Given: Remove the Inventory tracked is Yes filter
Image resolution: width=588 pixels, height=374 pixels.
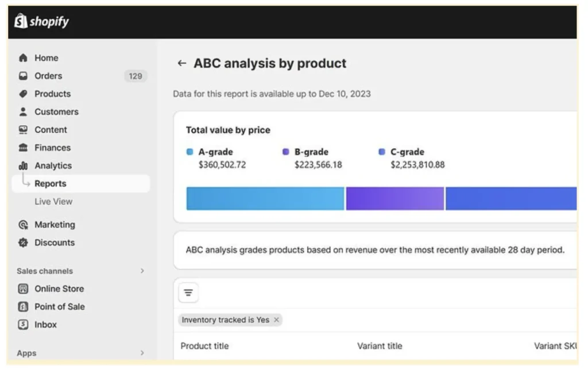Looking at the screenshot, I should [x=276, y=320].
